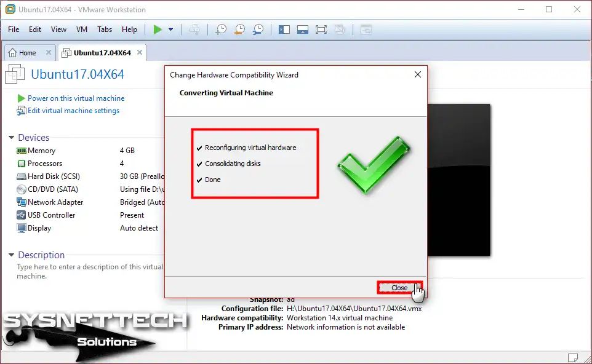
Task: Open the VM menu
Action: (82, 30)
